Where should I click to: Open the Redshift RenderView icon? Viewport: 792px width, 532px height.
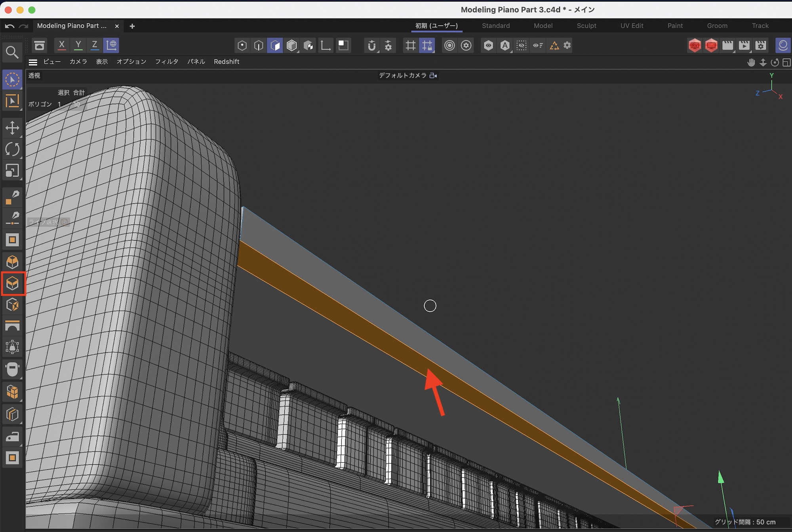point(695,46)
